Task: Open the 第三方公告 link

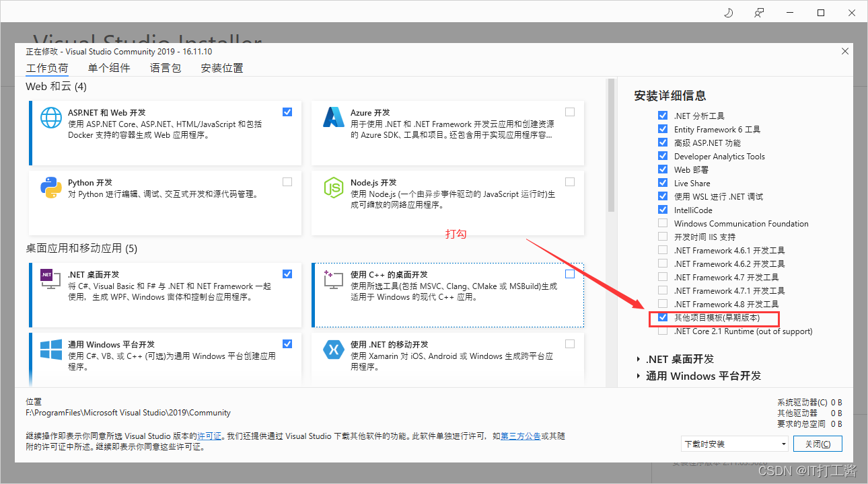Action: [x=521, y=436]
